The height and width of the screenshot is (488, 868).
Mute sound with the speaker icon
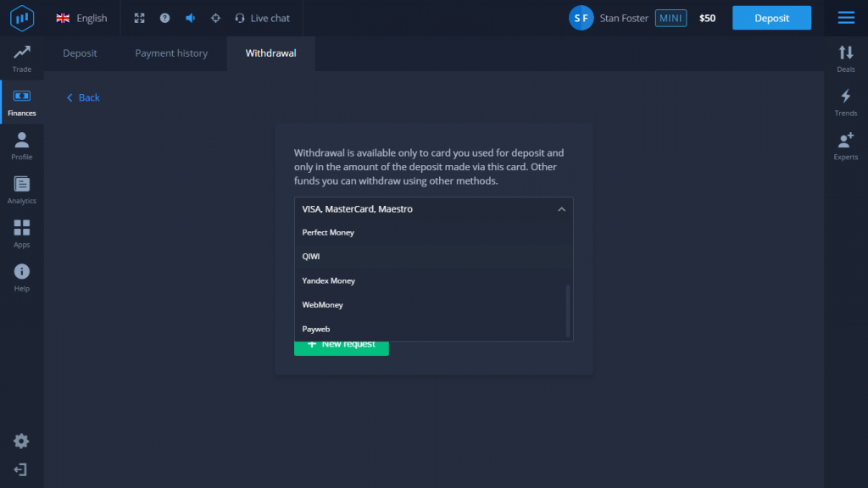191,19
